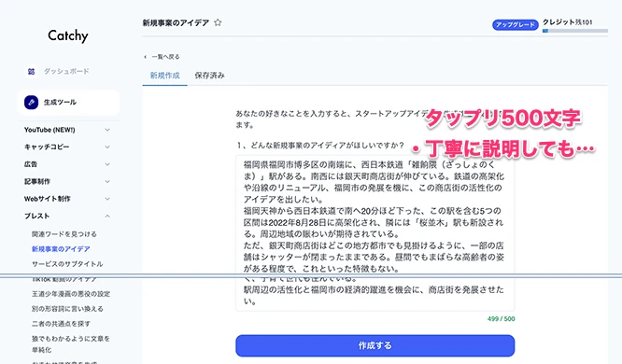Click into the business idea text area
This screenshot has width=622, height=364.
click(375, 232)
